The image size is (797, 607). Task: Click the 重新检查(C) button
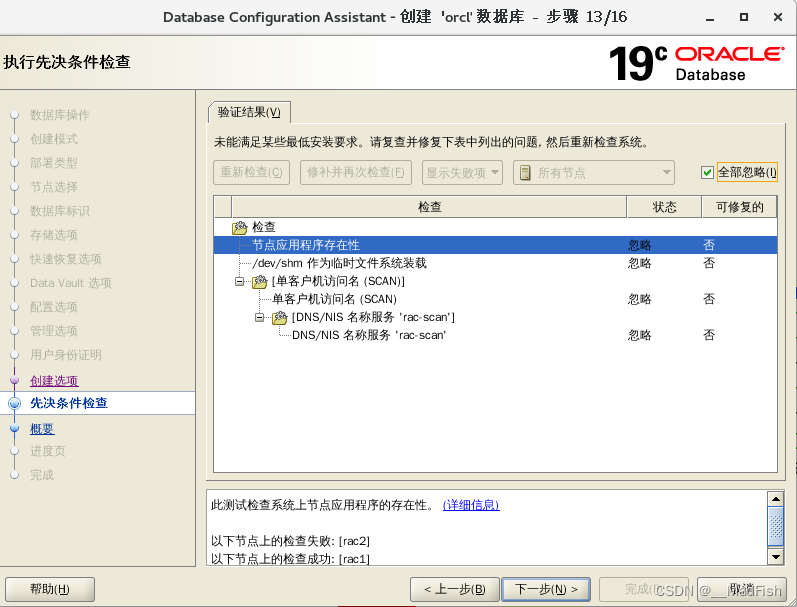coord(251,173)
